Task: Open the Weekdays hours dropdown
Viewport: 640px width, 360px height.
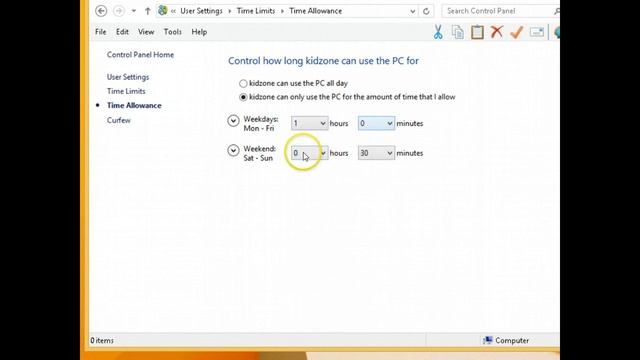Action: [309, 123]
